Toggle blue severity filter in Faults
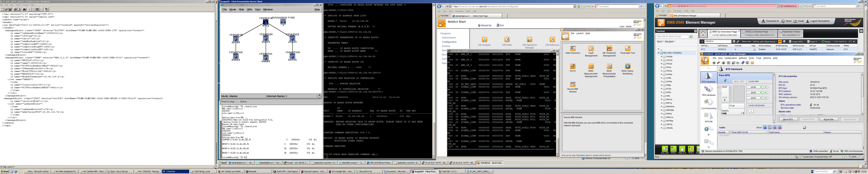The width and height of the screenshot is (868, 174). tap(765, 127)
